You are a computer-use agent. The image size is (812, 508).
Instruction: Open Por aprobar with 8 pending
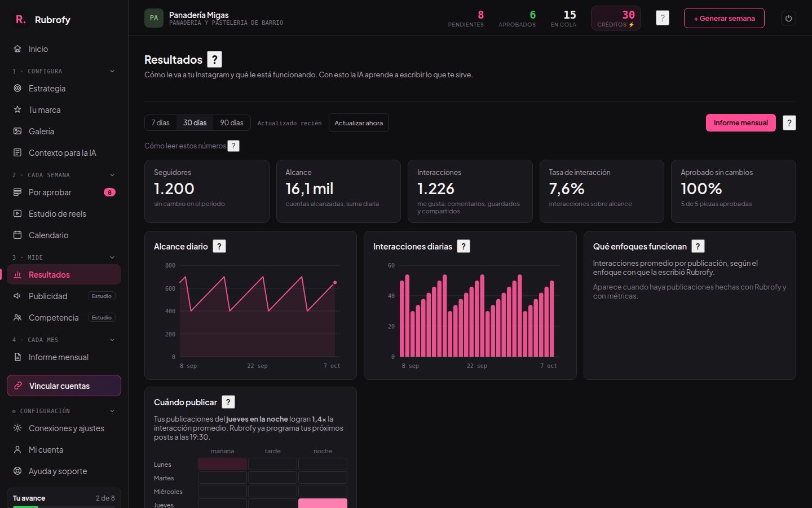64,192
